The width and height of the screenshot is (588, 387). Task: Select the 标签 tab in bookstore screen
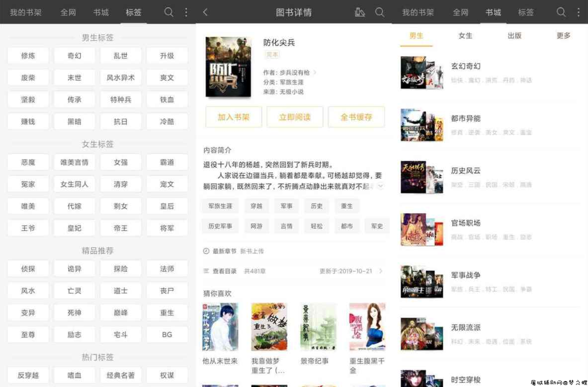tap(526, 12)
